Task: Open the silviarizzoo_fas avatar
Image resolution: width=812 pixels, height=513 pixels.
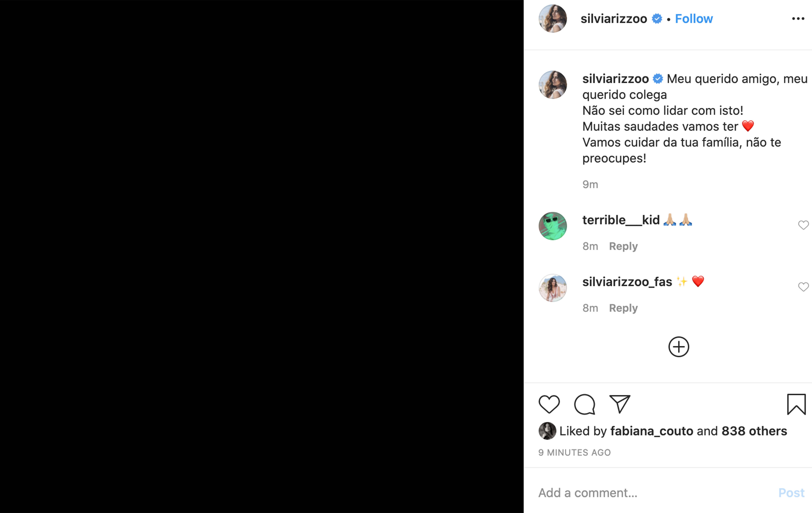Action: pyautogui.click(x=553, y=288)
